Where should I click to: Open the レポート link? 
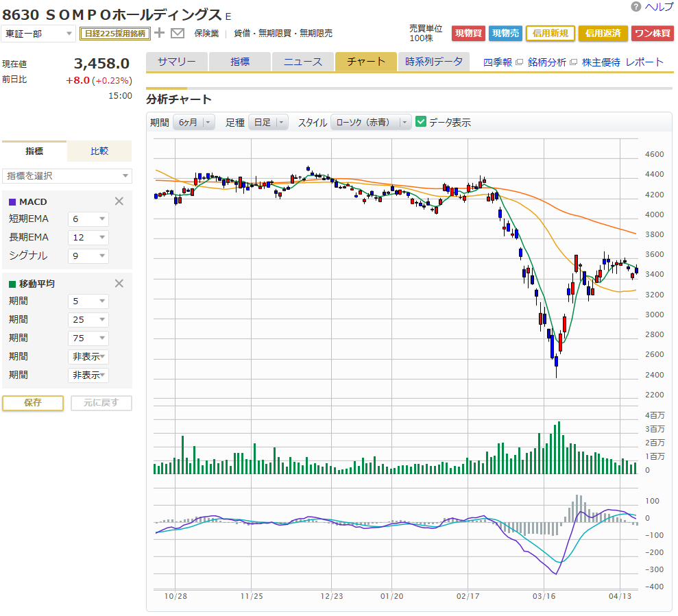coord(644,62)
